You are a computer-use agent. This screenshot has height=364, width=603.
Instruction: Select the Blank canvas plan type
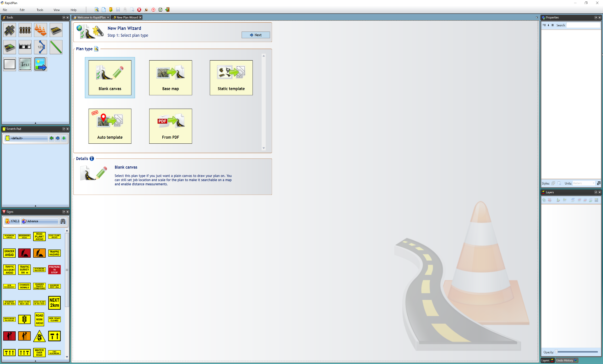point(110,78)
